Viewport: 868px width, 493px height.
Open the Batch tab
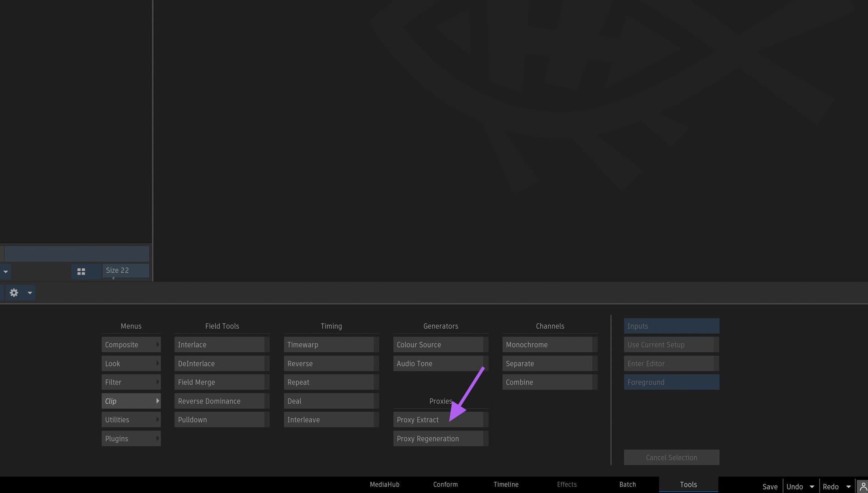pyautogui.click(x=627, y=484)
